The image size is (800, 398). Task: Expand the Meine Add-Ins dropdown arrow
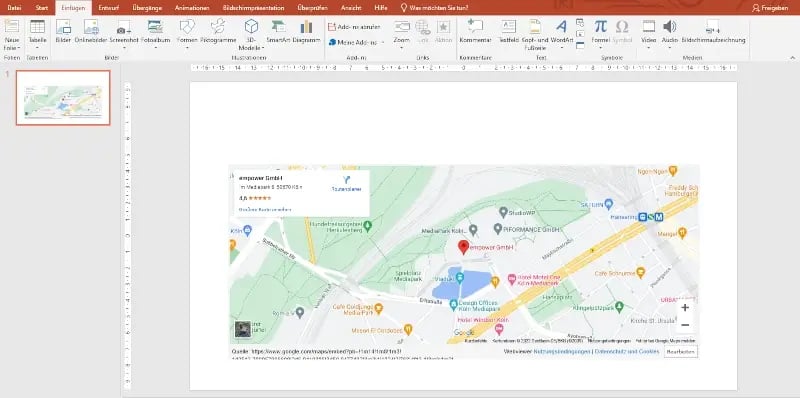[383, 42]
